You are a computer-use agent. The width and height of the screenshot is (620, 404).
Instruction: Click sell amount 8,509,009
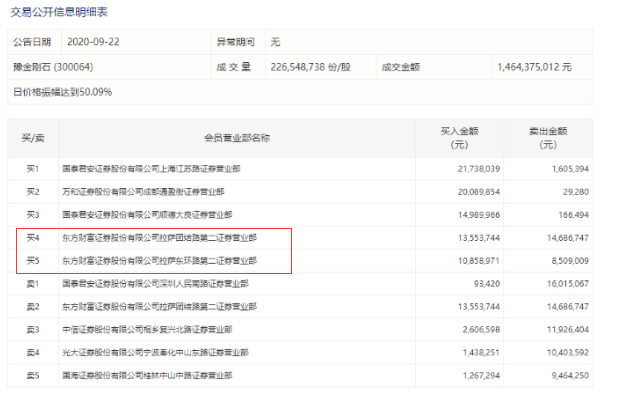[x=570, y=261]
